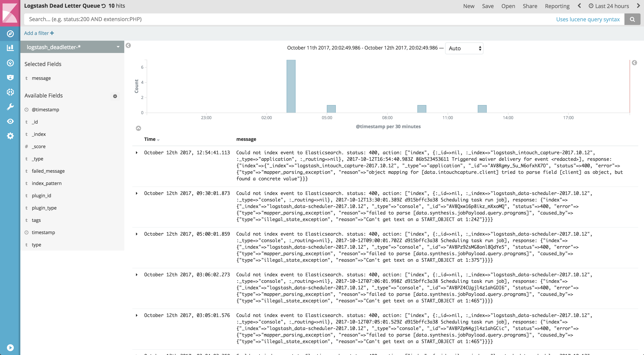Open the Dashboard gauge icon

(10, 63)
